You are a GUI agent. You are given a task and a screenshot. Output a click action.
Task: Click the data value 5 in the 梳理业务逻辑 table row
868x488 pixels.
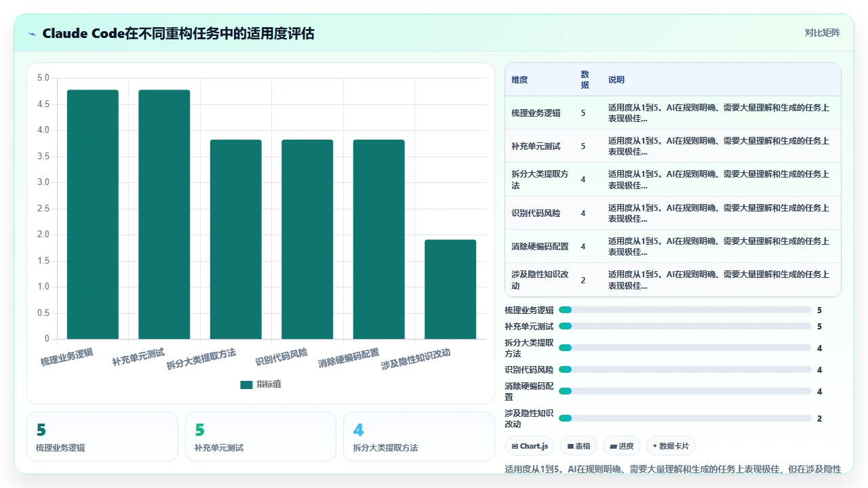(583, 113)
